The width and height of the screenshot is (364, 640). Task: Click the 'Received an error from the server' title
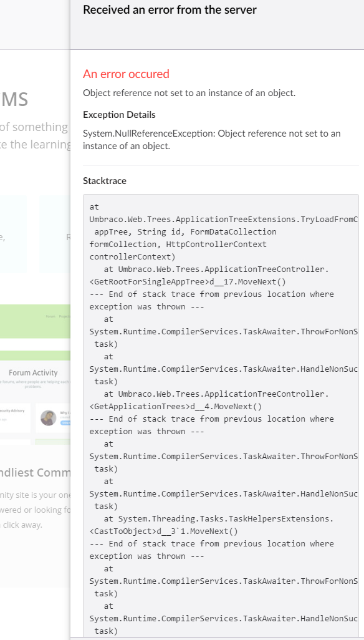click(x=170, y=9)
